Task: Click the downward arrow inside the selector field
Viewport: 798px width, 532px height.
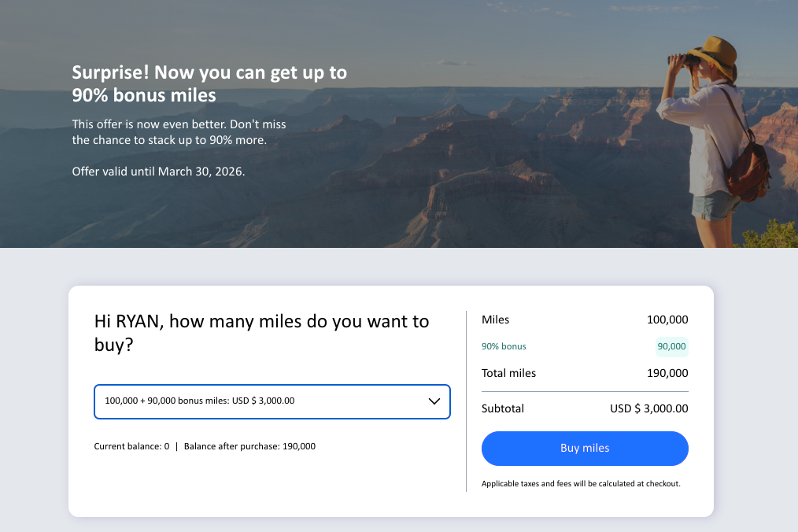Action: point(434,401)
